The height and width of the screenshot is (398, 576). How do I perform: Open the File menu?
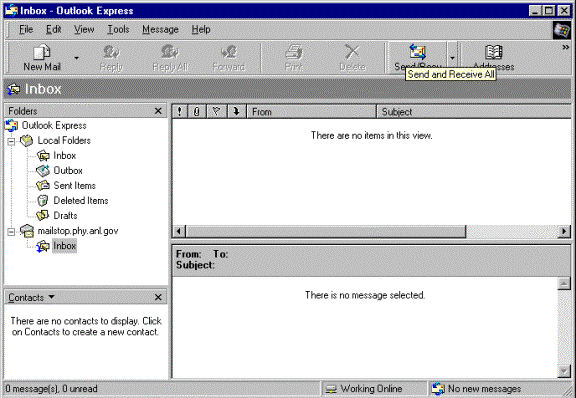point(26,29)
